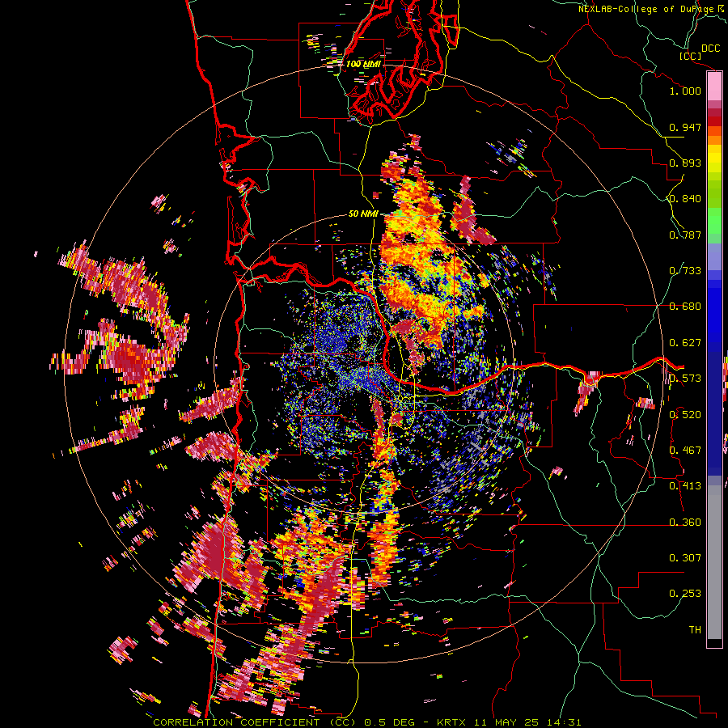The width and height of the screenshot is (728, 728).
Task: Click the 0.413 scale value
Action: [685, 486]
